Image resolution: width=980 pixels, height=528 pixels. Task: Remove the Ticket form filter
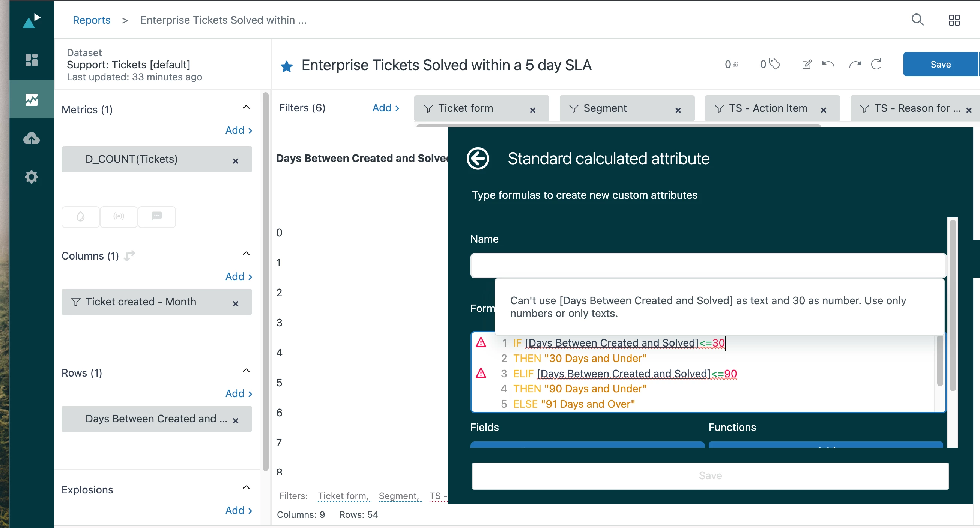click(x=533, y=110)
